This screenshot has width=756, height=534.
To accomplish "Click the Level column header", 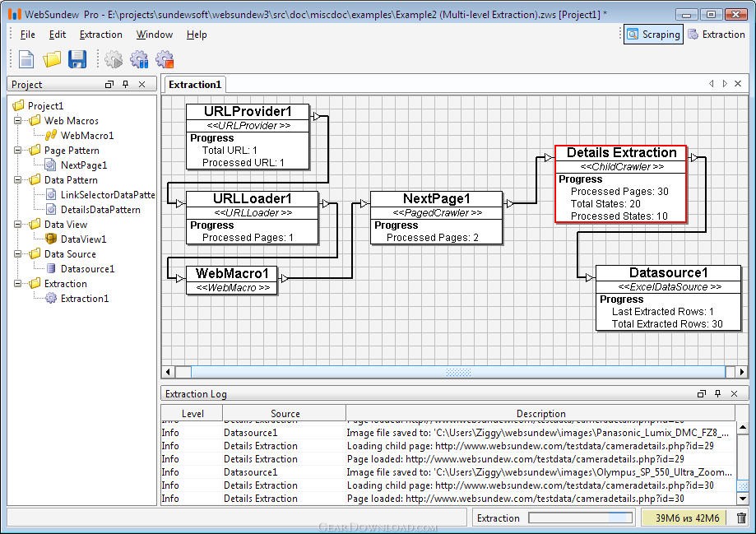I will pos(192,413).
